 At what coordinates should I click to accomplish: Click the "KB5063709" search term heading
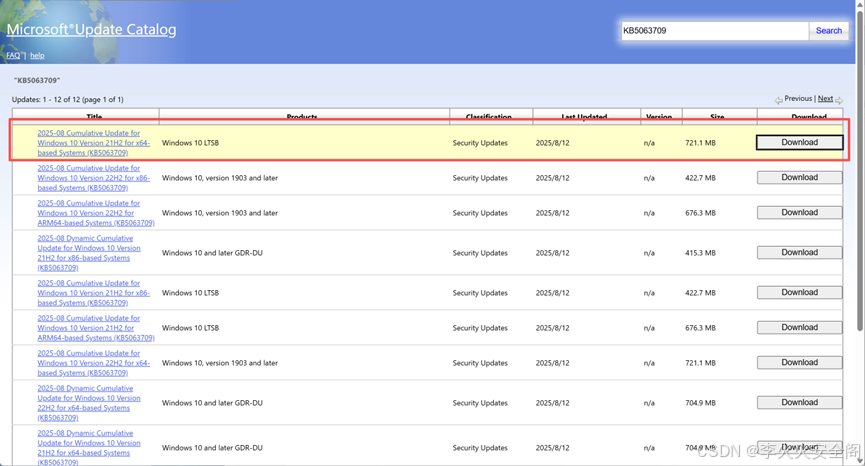pyautogui.click(x=37, y=81)
